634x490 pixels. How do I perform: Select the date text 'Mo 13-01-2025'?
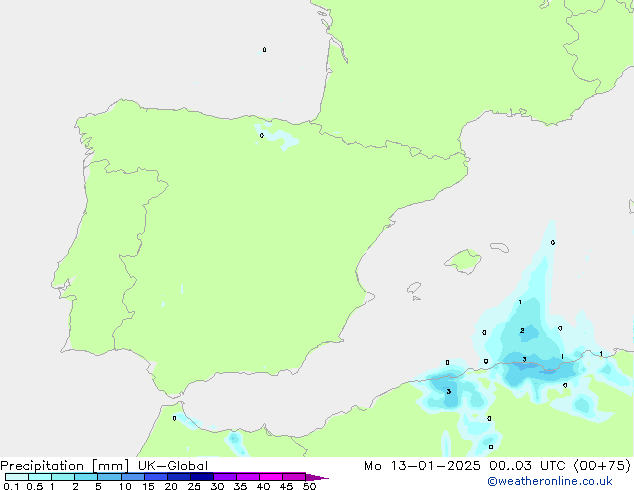422,466
